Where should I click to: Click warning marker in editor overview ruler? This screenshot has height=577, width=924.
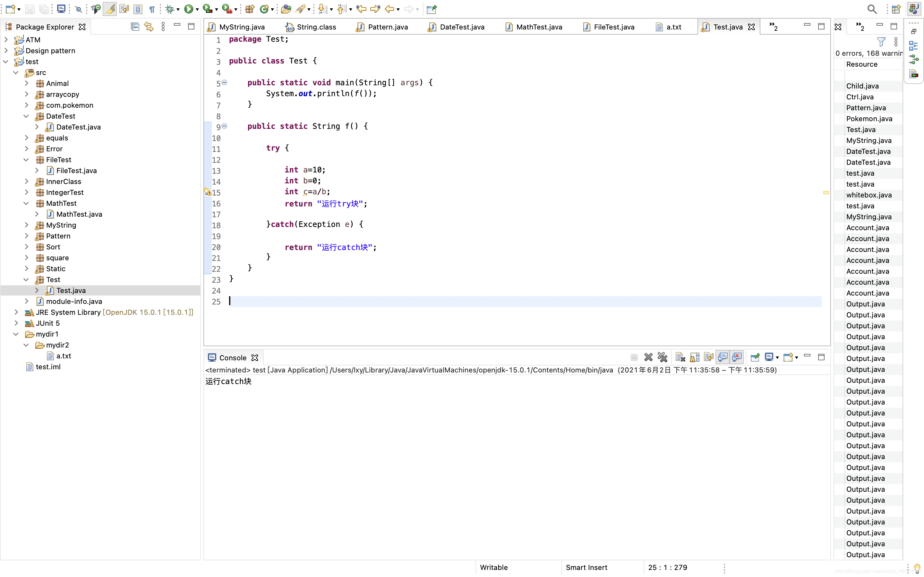tap(826, 193)
